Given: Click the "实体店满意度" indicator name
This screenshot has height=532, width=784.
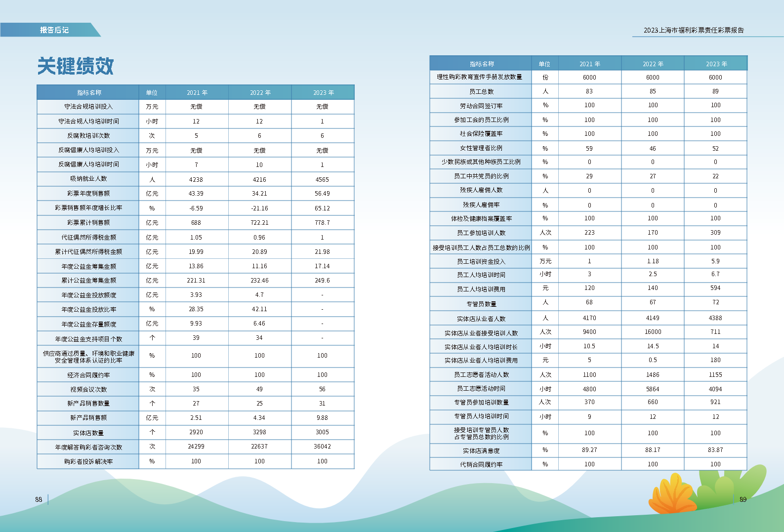Looking at the screenshot, I should [481, 451].
